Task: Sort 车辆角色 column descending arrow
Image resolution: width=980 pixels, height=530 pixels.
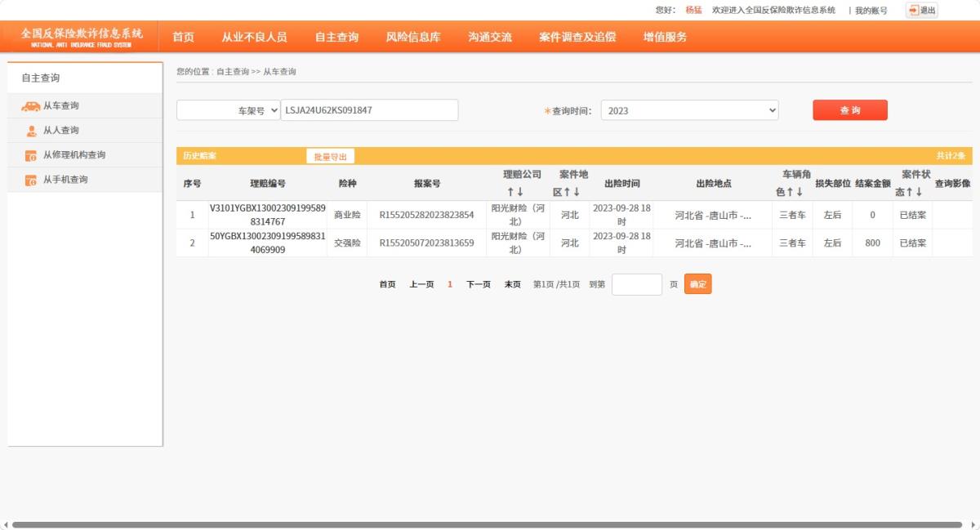Action: [800, 192]
